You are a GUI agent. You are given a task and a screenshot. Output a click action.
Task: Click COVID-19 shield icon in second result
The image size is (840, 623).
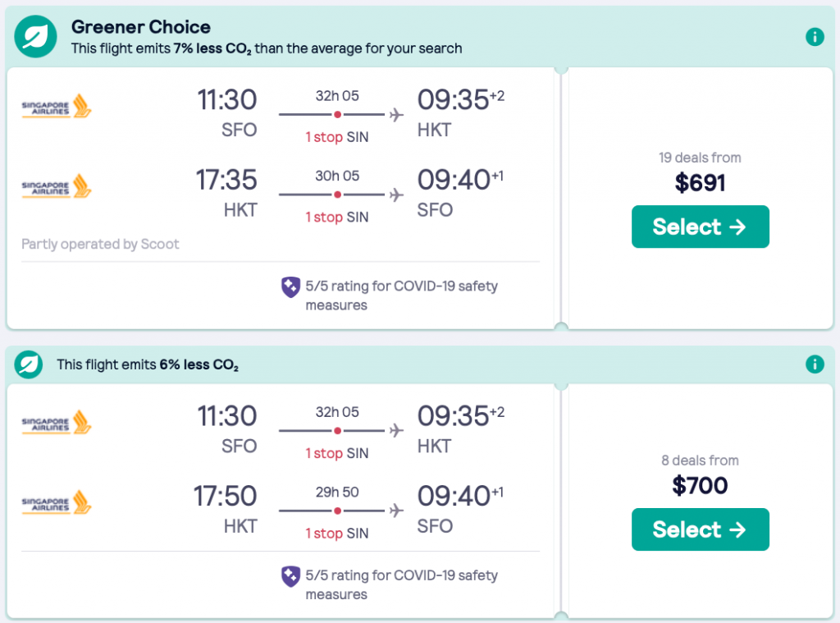click(290, 576)
